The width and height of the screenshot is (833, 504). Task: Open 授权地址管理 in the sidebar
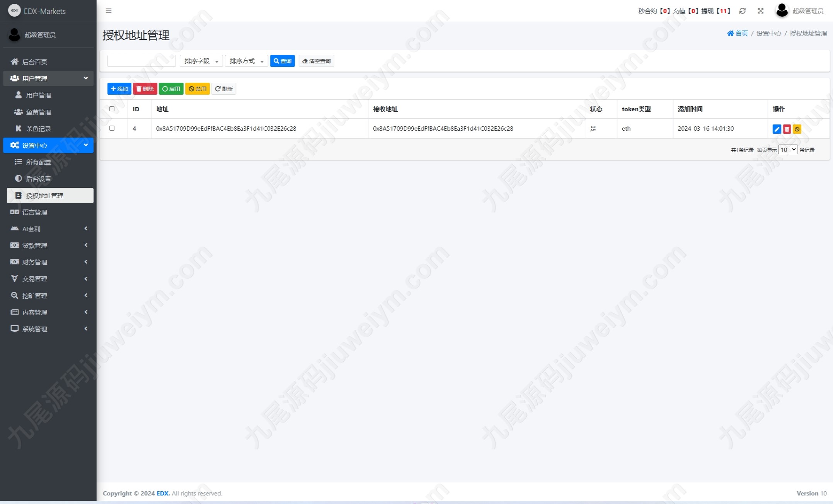click(50, 196)
